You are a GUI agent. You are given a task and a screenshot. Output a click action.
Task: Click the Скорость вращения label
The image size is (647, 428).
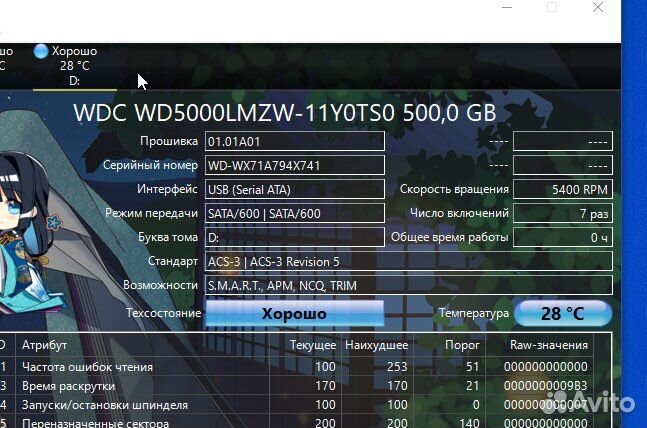coord(454,189)
